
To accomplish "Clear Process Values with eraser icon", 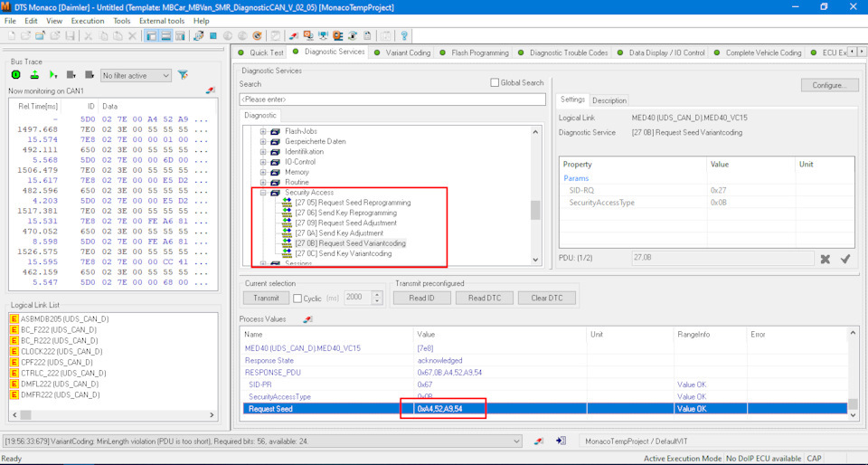I will click(307, 319).
